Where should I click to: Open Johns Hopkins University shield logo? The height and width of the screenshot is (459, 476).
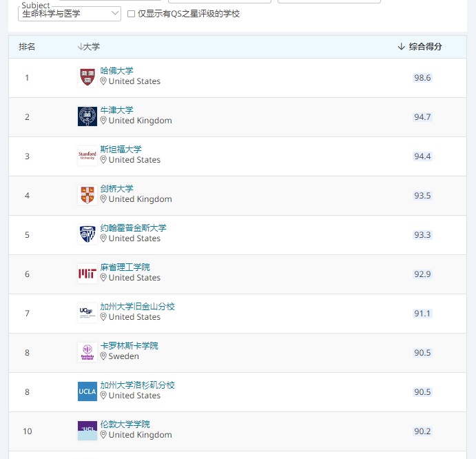tap(87, 234)
